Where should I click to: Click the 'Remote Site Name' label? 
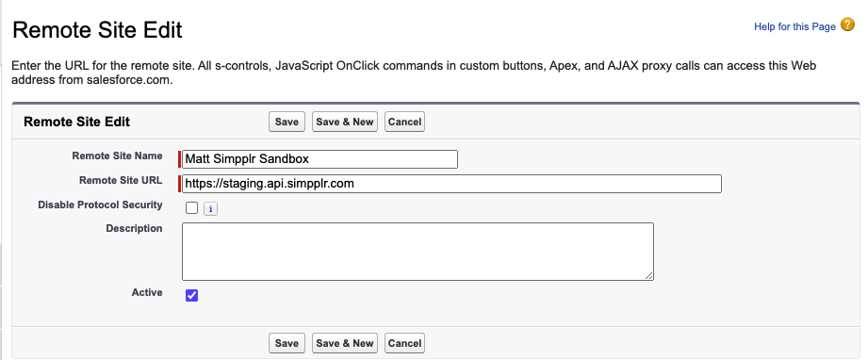118,155
